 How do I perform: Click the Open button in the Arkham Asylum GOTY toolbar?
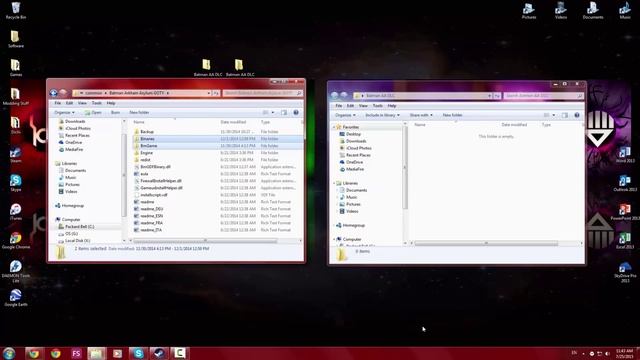pyautogui.click(x=93, y=112)
